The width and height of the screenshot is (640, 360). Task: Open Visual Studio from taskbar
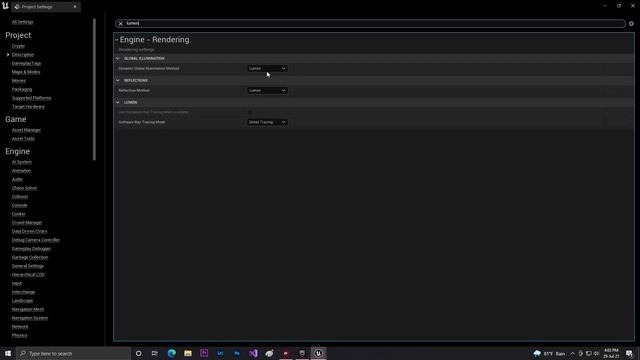pyautogui.click(x=253, y=353)
